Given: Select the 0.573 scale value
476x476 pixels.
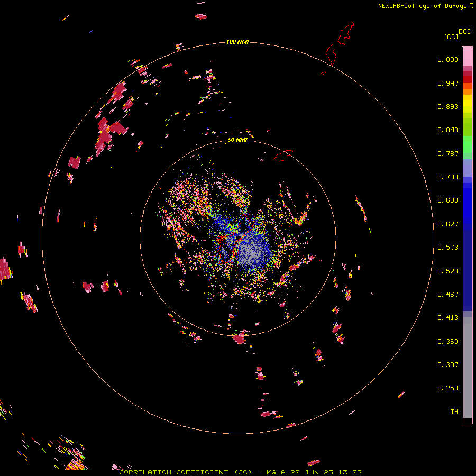Looking at the screenshot, I should coord(448,248).
